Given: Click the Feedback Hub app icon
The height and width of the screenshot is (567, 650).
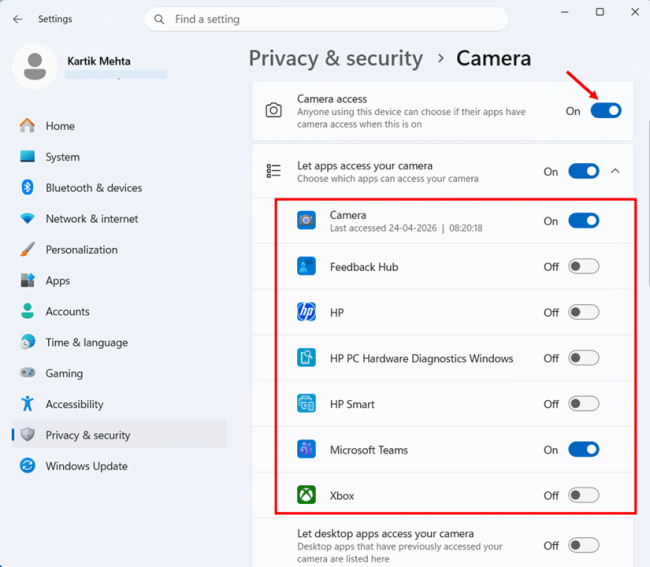Looking at the screenshot, I should click(x=306, y=266).
